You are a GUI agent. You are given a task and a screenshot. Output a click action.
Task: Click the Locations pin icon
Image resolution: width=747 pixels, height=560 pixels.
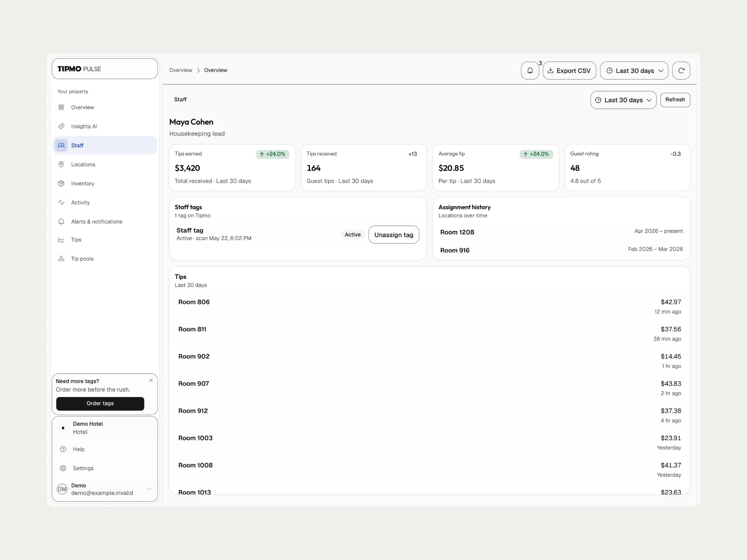pyautogui.click(x=61, y=164)
